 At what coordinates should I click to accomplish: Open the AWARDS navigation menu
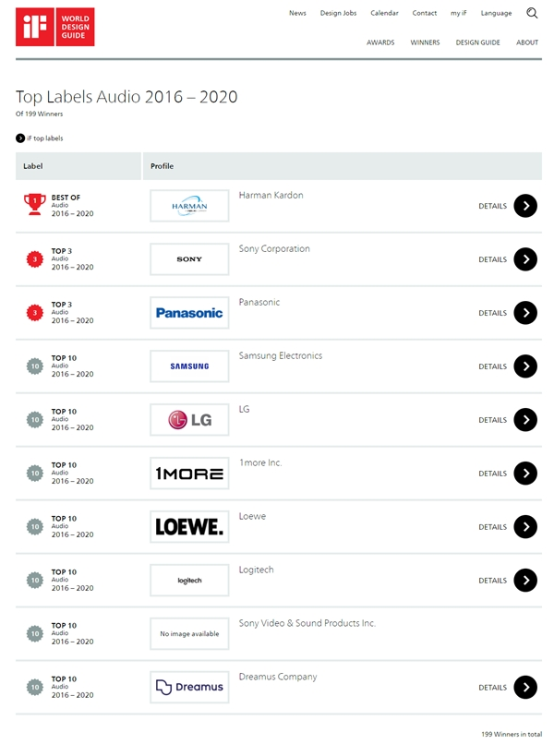(x=380, y=42)
